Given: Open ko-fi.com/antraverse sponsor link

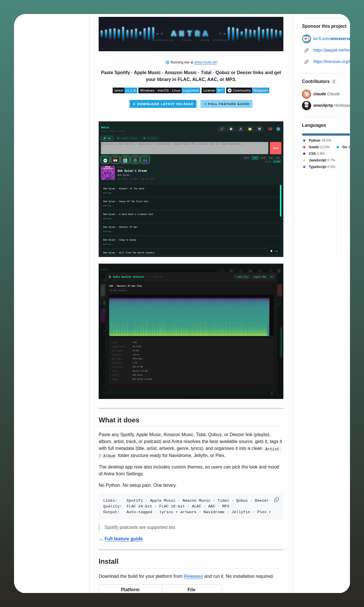Looking at the screenshot, I should coord(332,39).
